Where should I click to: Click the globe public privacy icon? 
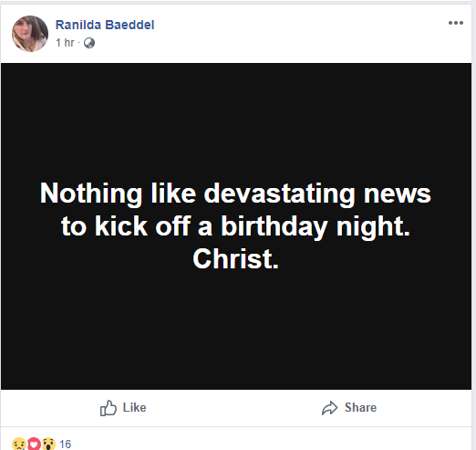(89, 43)
